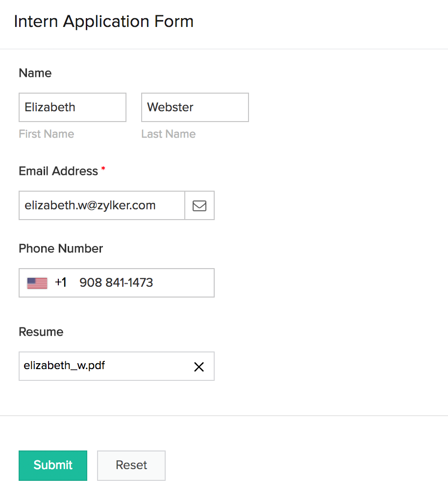The image size is (448, 499).
Task: Reset the form fields
Action: click(131, 465)
